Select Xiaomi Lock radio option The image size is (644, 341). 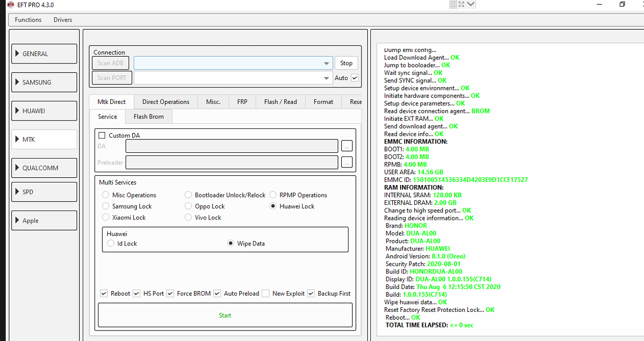click(106, 217)
